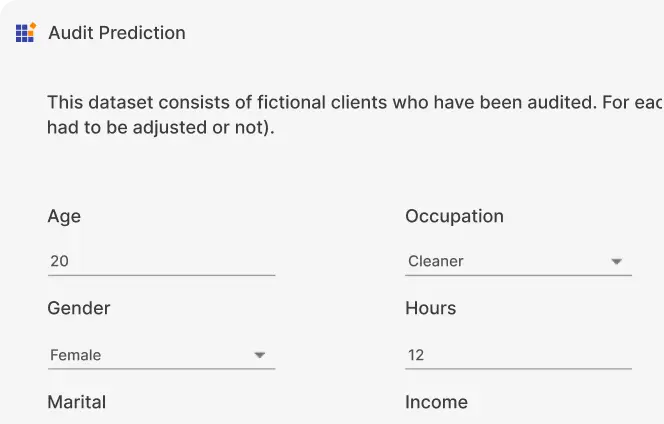Click the number 12 in Hours
664x424 pixels.
pyautogui.click(x=416, y=355)
